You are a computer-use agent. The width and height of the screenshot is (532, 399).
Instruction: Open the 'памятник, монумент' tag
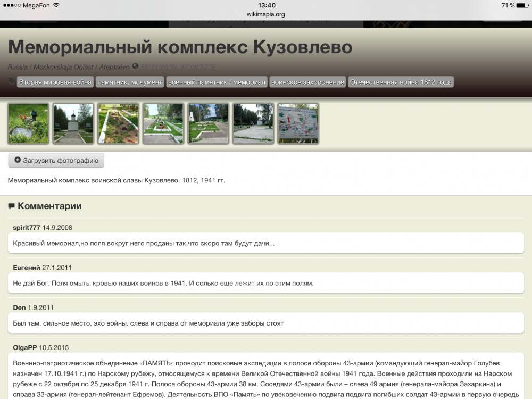click(130, 82)
